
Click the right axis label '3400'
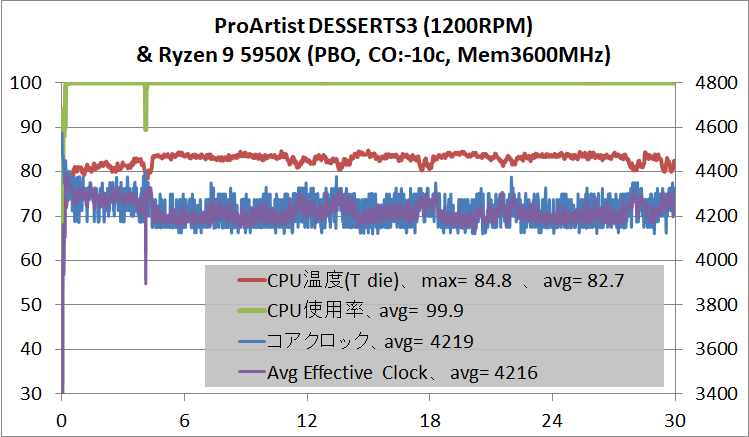717,394
